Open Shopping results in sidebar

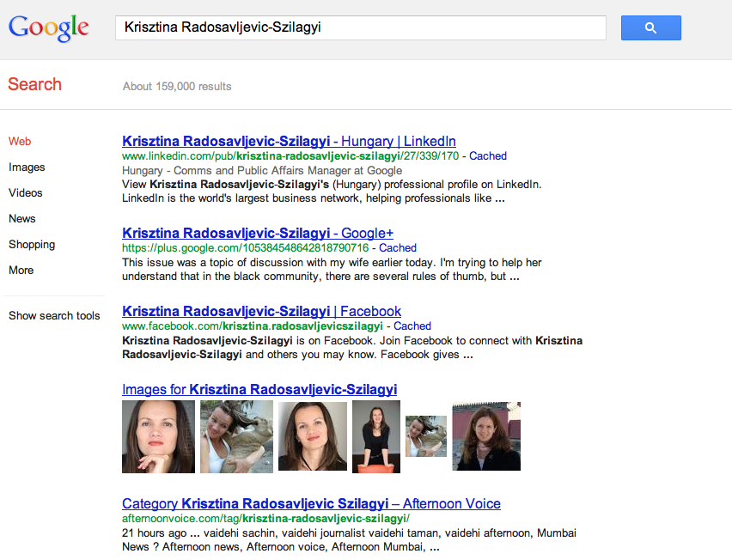click(x=32, y=245)
